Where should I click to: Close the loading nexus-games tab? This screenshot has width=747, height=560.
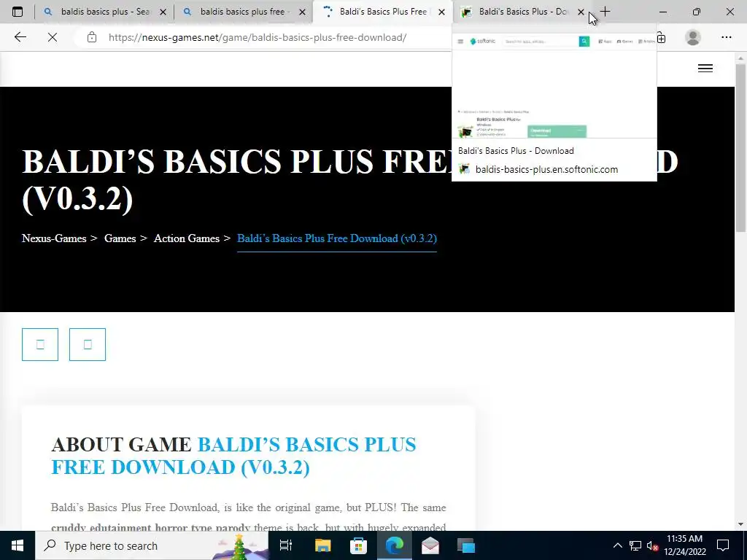point(441,12)
